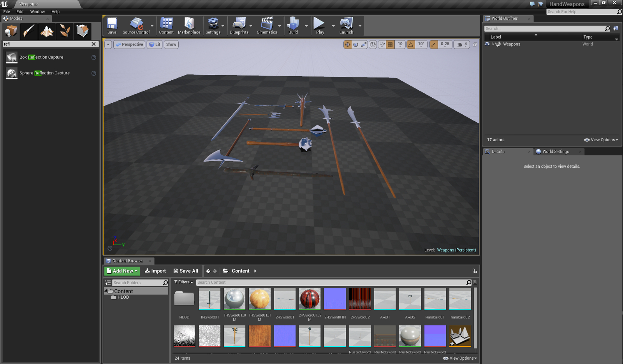Image resolution: width=623 pixels, height=364 pixels.
Task: Open the Perspective view mode dropdown
Action: (x=129, y=44)
